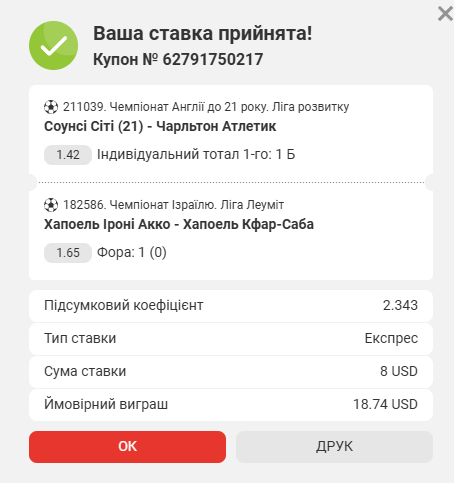Select the 1.42 odds badge
454x483 pixels.
coord(68,155)
